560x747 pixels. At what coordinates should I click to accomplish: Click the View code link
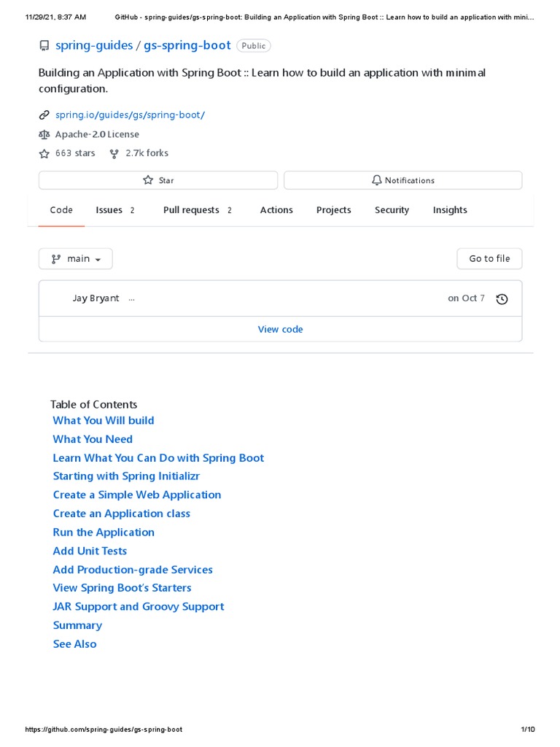(280, 329)
